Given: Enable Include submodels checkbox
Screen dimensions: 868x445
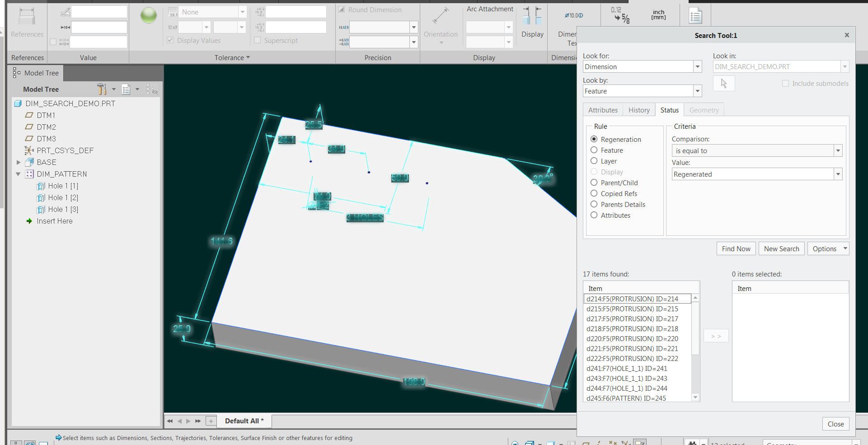Looking at the screenshot, I should pos(785,84).
